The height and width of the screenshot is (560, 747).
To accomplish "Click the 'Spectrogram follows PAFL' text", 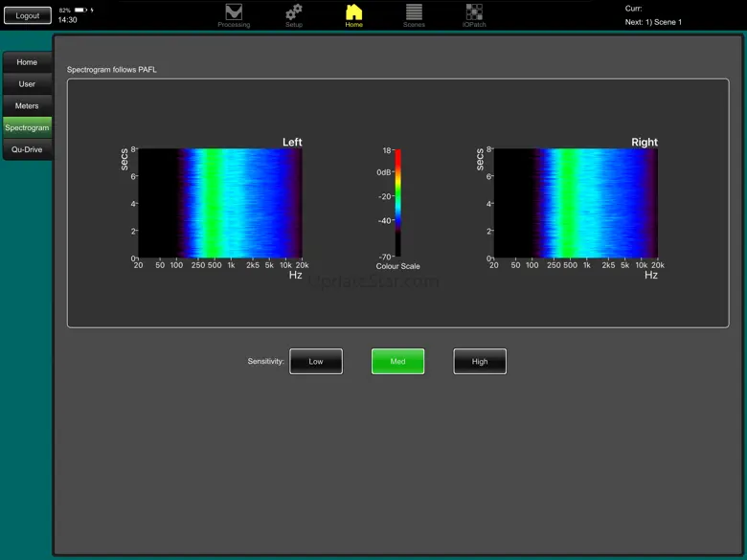I will point(111,70).
